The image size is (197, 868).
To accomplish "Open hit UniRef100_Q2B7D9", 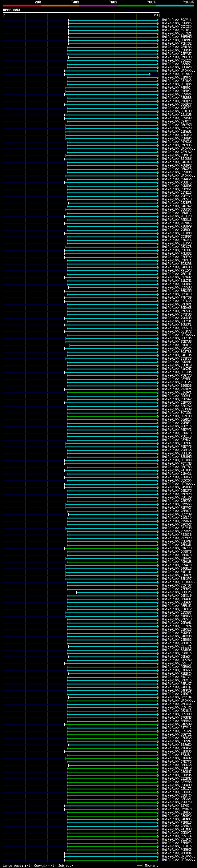I will coord(177,501).
